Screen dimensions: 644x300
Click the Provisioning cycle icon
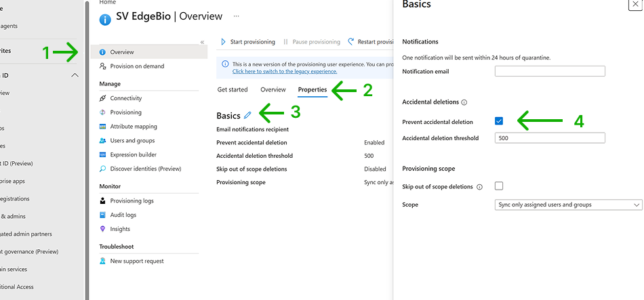tap(102, 112)
